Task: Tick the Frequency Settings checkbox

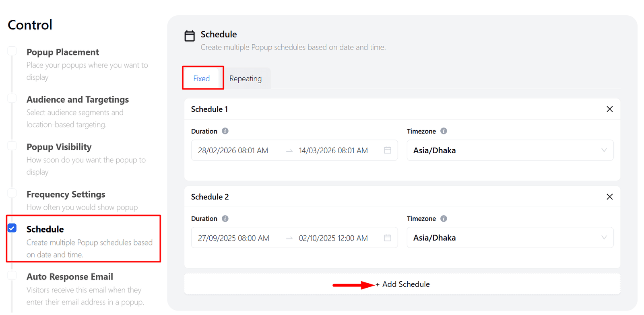Action: [12, 193]
